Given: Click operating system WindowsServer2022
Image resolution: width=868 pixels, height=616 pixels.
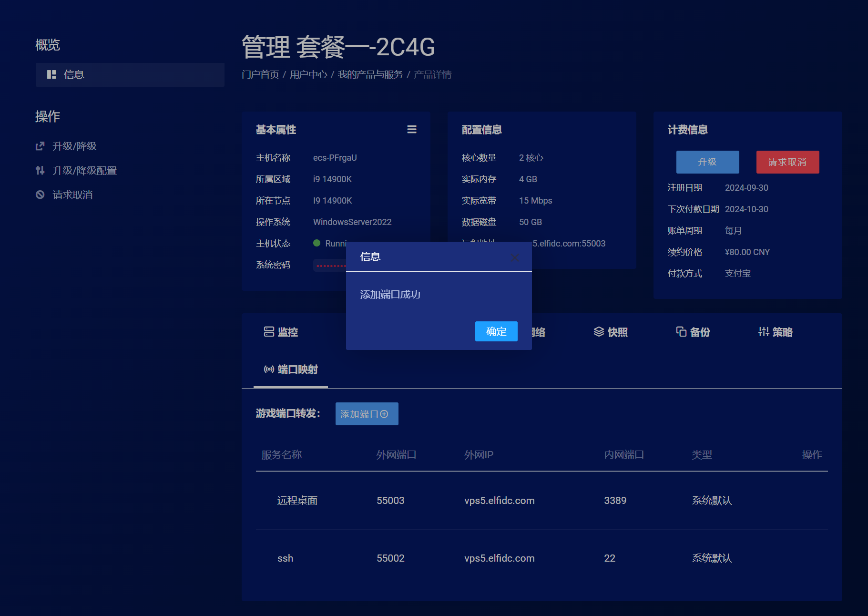Looking at the screenshot, I should pyautogui.click(x=352, y=222).
